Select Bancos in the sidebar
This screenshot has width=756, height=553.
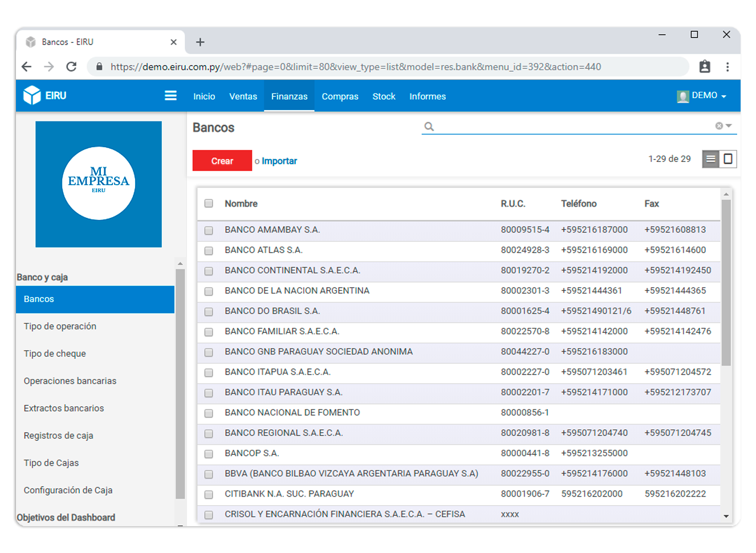(x=95, y=299)
